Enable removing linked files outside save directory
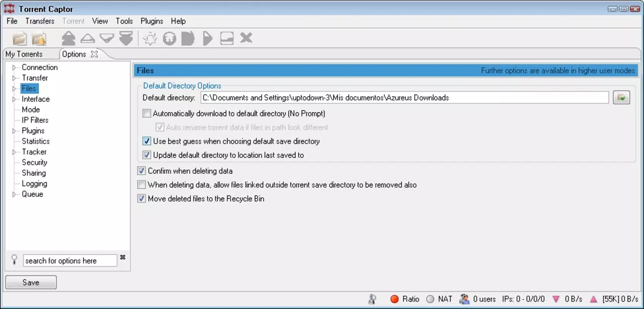644x309 pixels. [x=142, y=185]
